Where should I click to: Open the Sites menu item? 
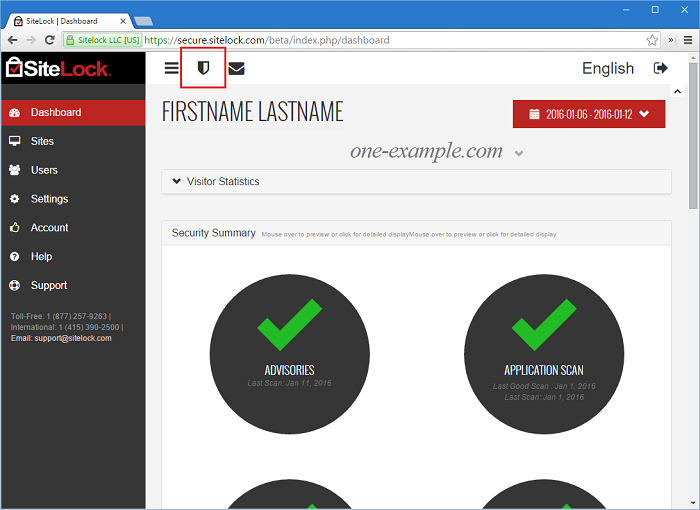point(73,141)
